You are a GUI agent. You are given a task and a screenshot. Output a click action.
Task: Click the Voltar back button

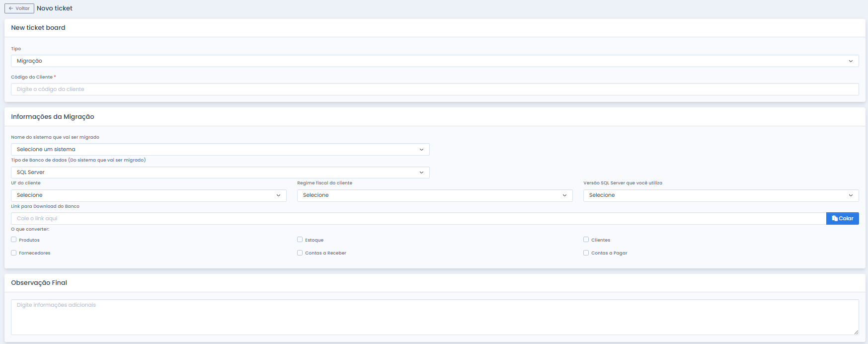tap(19, 8)
